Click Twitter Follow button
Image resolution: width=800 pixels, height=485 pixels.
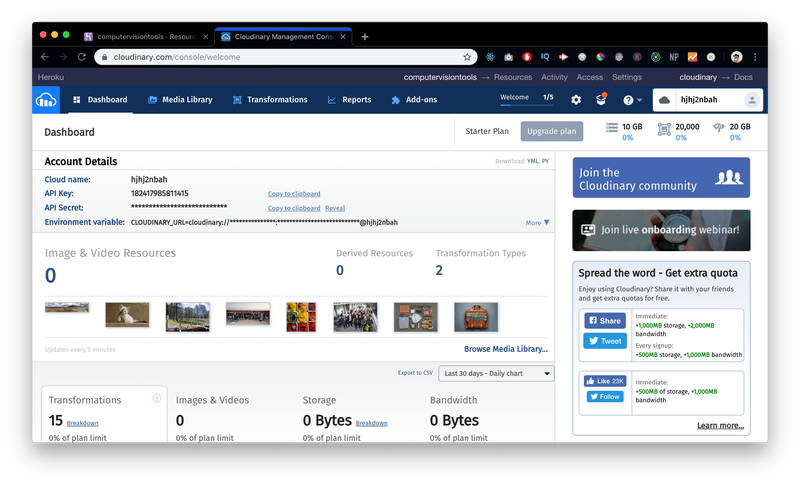[605, 397]
